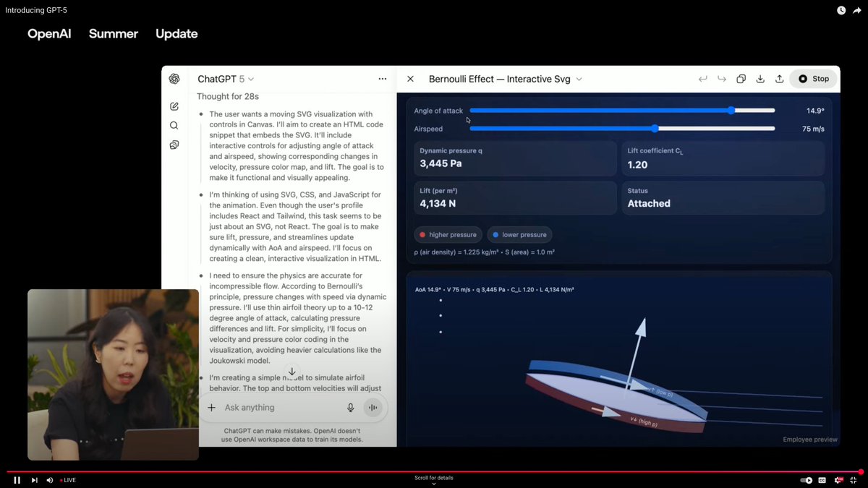
Task: Click the presenter webcam thumbnail
Action: [113, 374]
